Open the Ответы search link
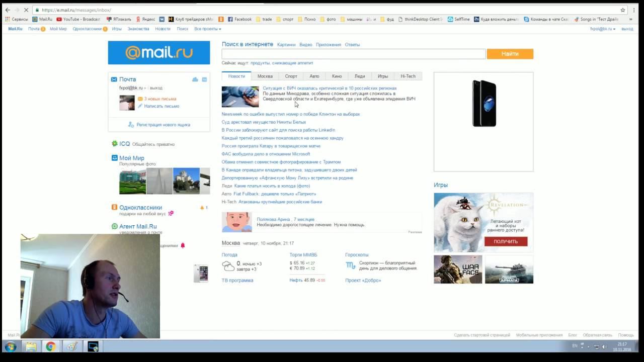The width and height of the screenshot is (644, 362). (352, 45)
